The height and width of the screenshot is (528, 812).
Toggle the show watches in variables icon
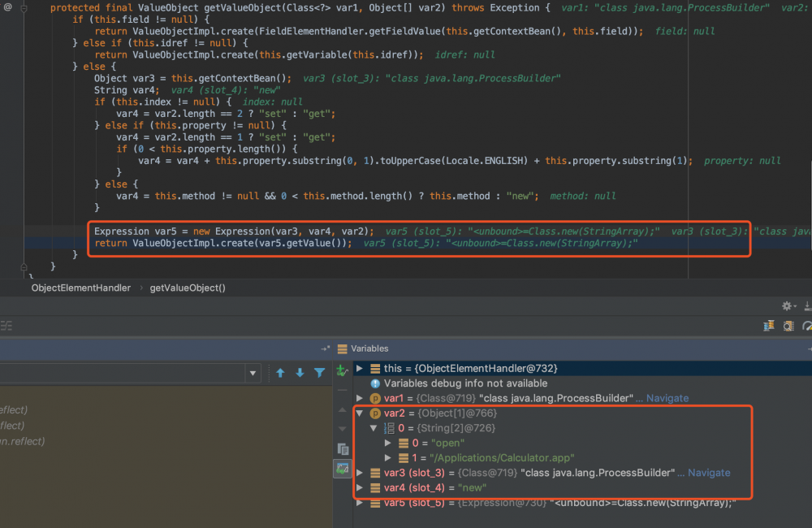point(343,469)
